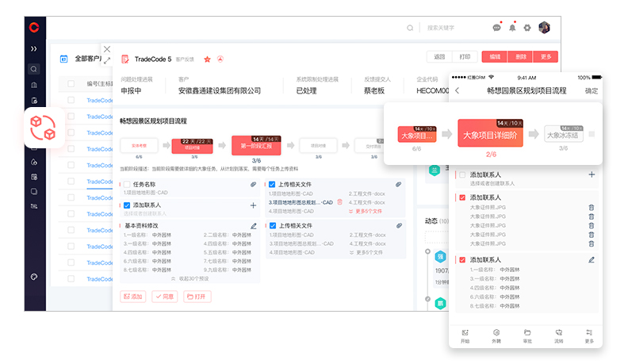This screenshot has width=628, height=364.
Task: Click the search icon in left sidebar
Action: [34, 70]
